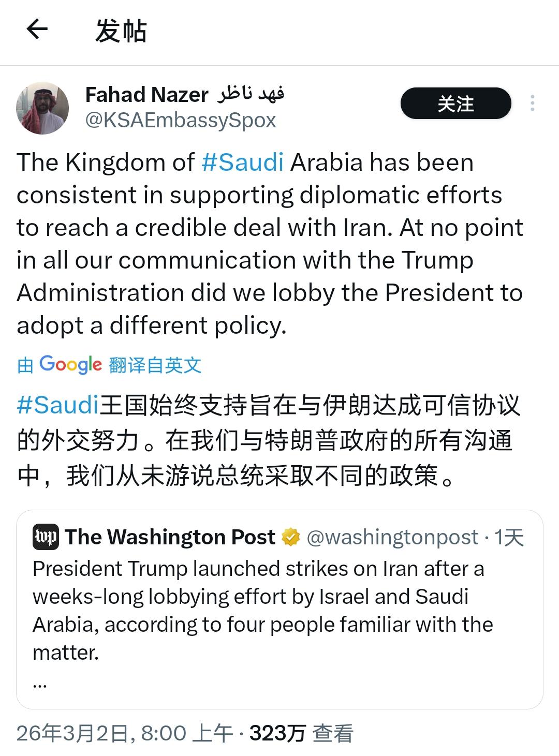Click the gold verified badge
This screenshot has width=559, height=756.
[x=291, y=537]
